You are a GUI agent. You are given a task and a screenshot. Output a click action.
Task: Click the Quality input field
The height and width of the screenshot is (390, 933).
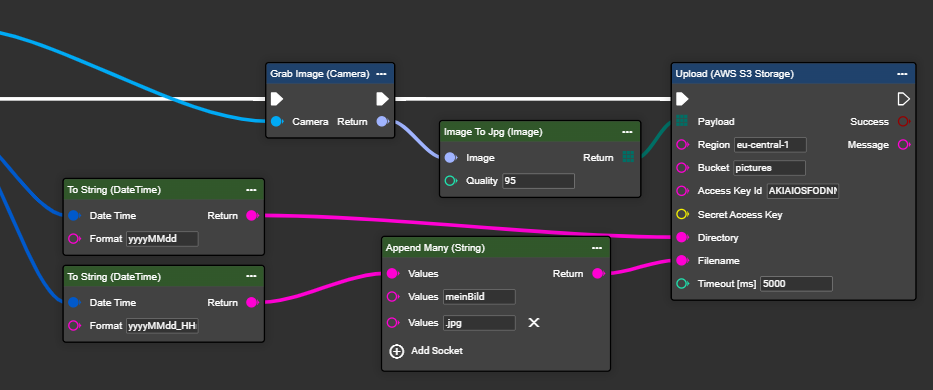pos(538,180)
